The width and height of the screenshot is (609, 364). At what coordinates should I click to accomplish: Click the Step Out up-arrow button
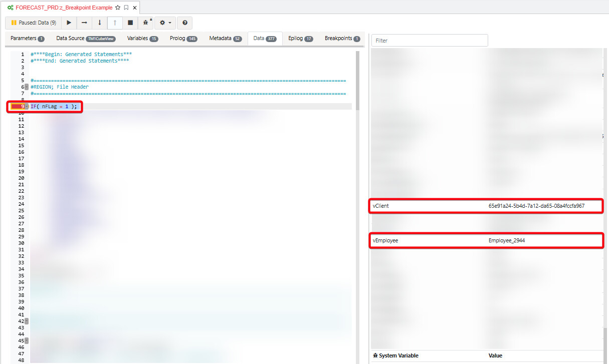click(115, 23)
